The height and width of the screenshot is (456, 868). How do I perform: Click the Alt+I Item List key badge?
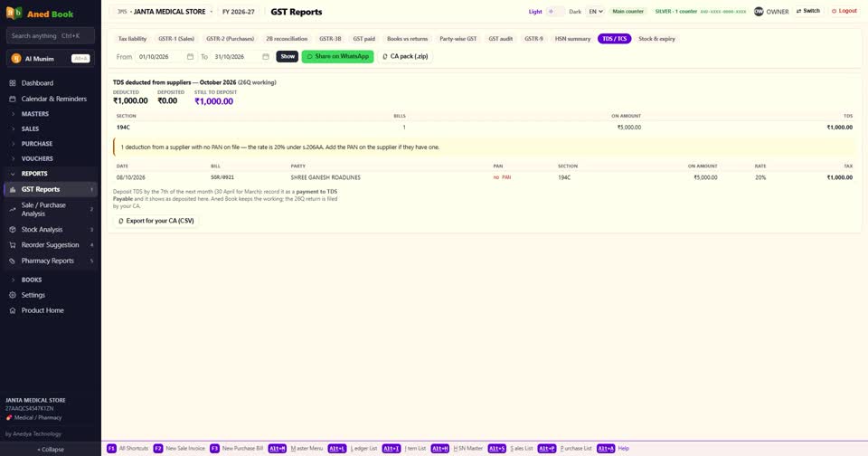tap(391, 448)
